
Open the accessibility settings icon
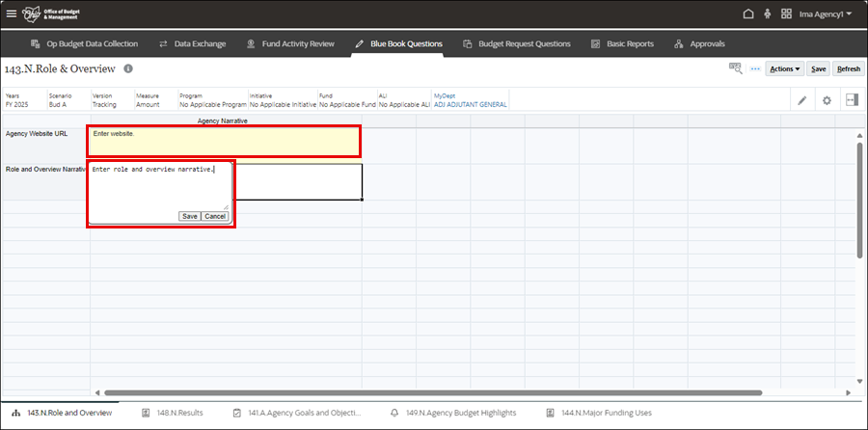point(768,14)
